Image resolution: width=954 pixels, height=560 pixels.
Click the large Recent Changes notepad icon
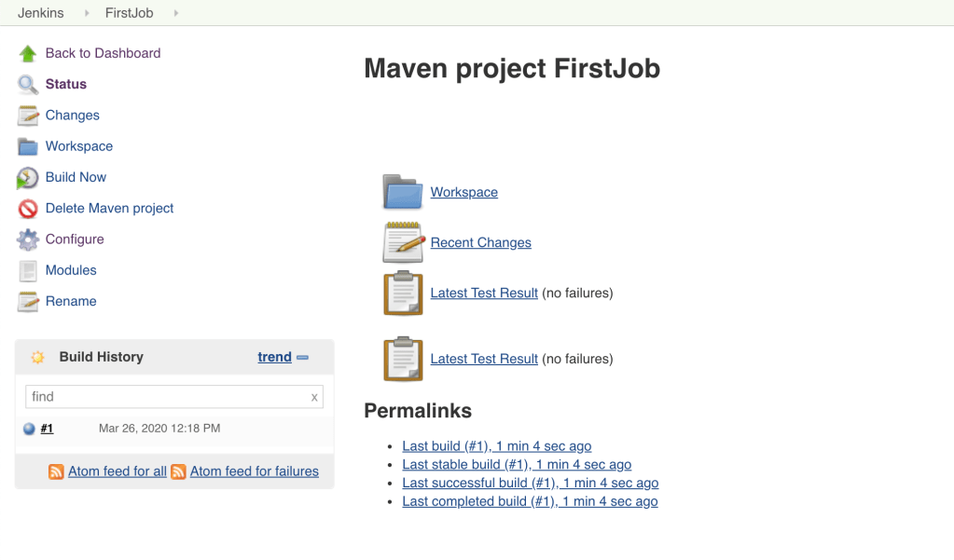click(x=403, y=243)
